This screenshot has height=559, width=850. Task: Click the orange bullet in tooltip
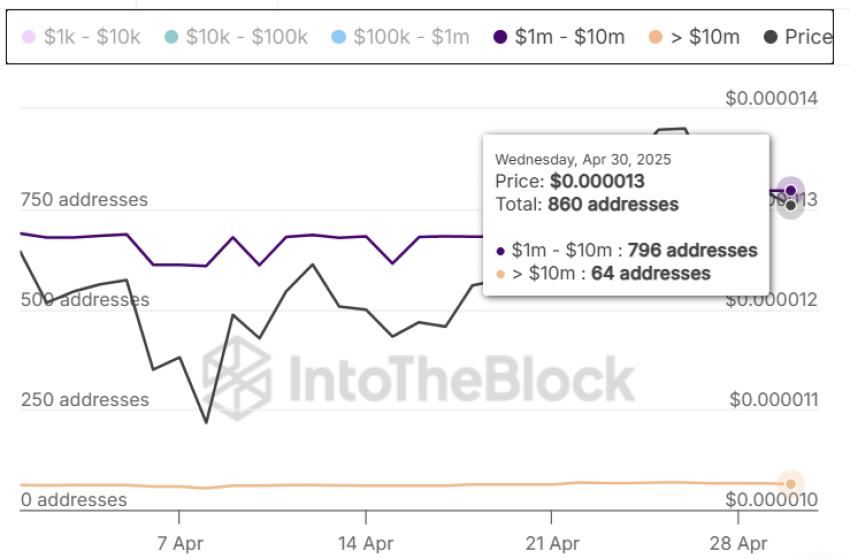pos(500,274)
